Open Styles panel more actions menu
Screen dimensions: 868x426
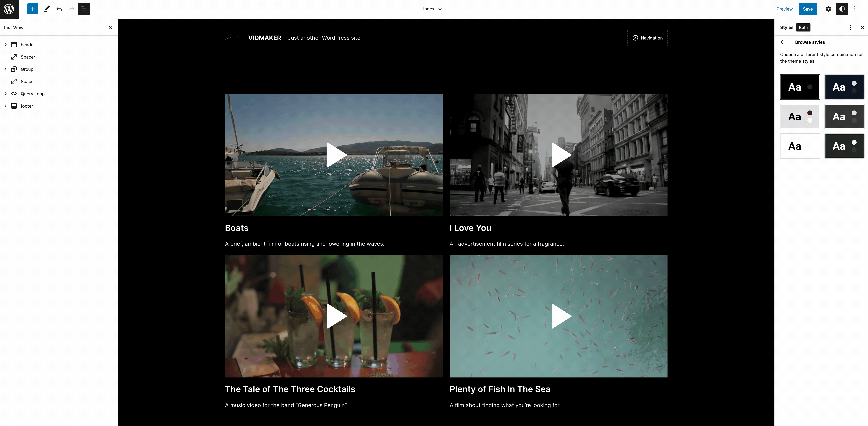pos(850,28)
